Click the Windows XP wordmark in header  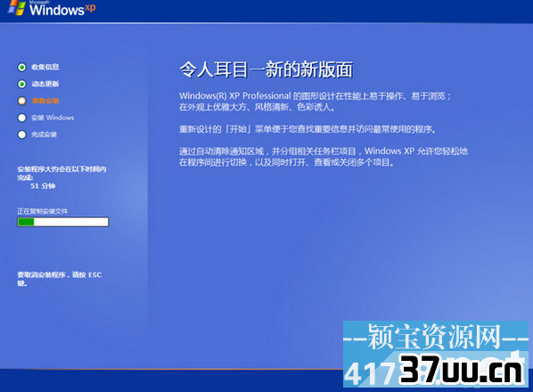(x=62, y=9)
